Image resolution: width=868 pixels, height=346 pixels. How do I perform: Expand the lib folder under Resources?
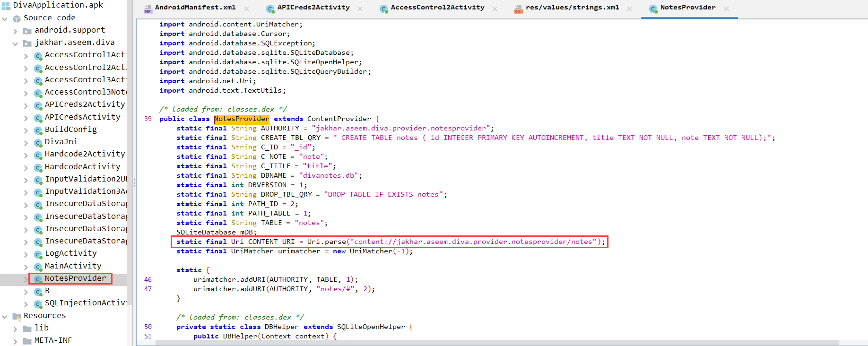click(15, 329)
